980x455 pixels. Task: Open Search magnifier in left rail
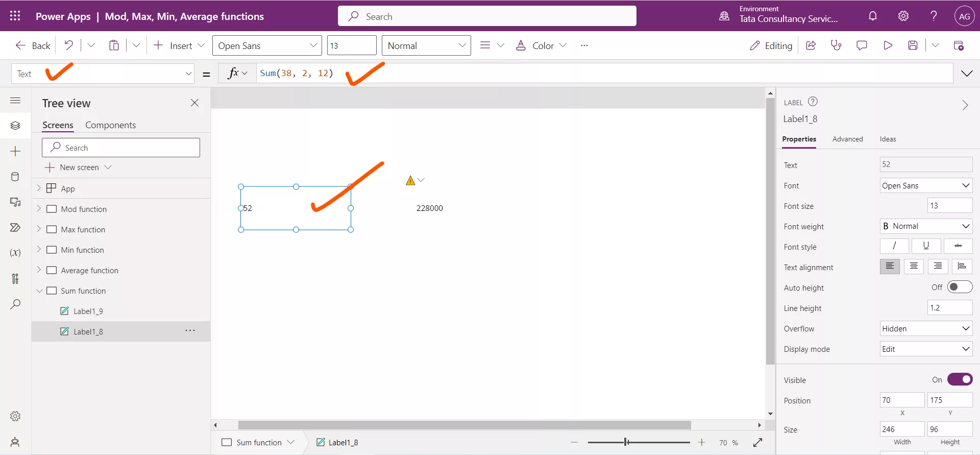point(15,304)
